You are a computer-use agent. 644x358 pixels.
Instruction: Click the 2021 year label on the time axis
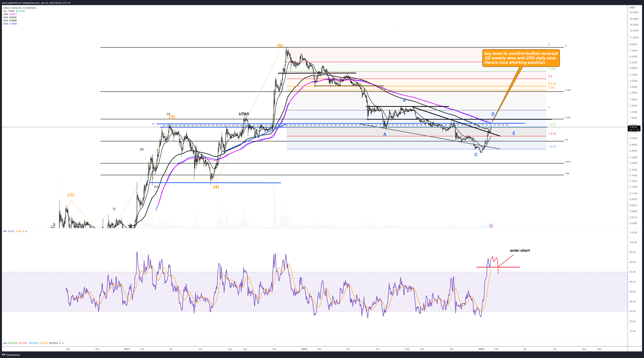127,349
